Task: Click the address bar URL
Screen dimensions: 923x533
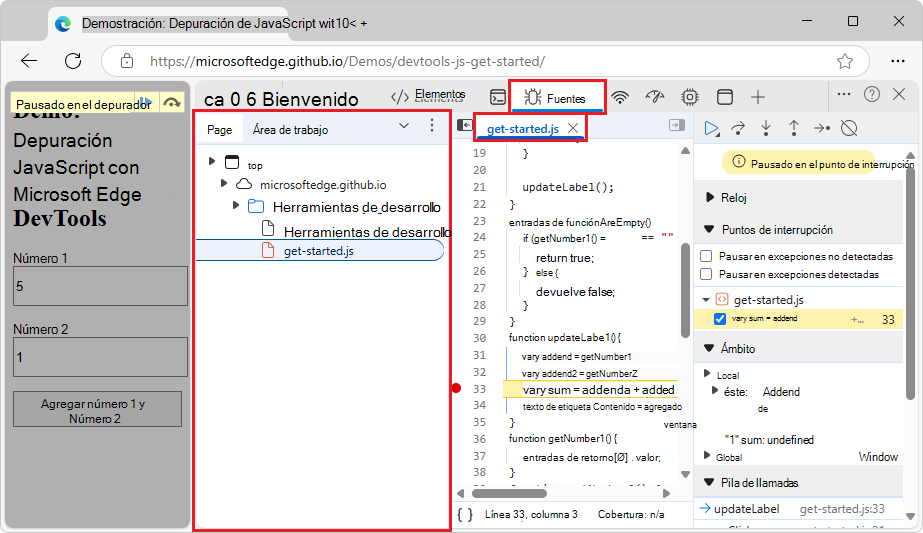Action: click(x=347, y=61)
